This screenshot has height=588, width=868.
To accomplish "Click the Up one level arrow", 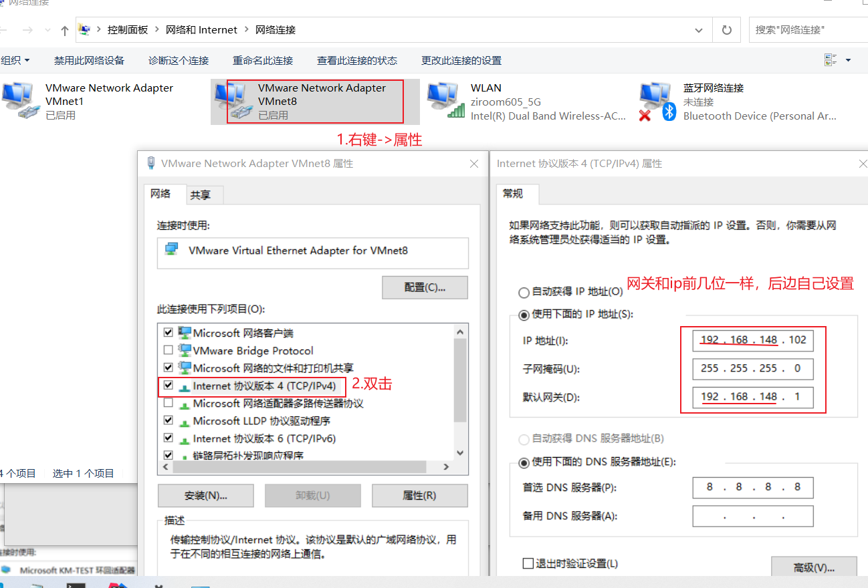I will point(65,30).
